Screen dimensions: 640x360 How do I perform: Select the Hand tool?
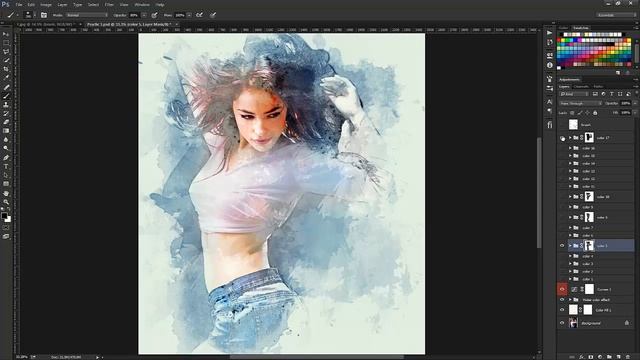point(6,193)
